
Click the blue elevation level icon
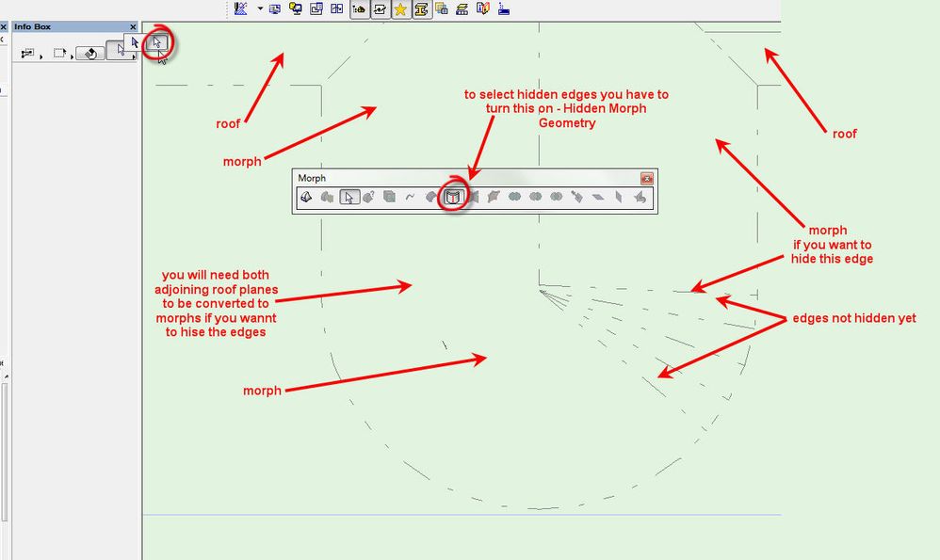click(504, 9)
